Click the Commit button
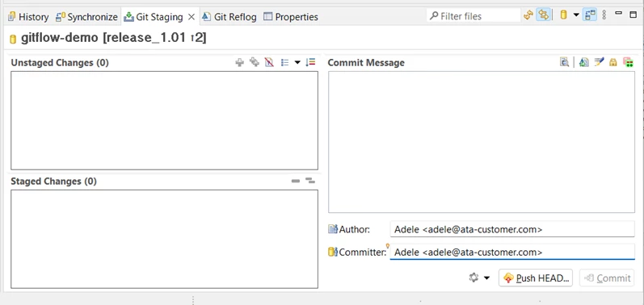The height and width of the screenshot is (305, 644). (x=607, y=278)
